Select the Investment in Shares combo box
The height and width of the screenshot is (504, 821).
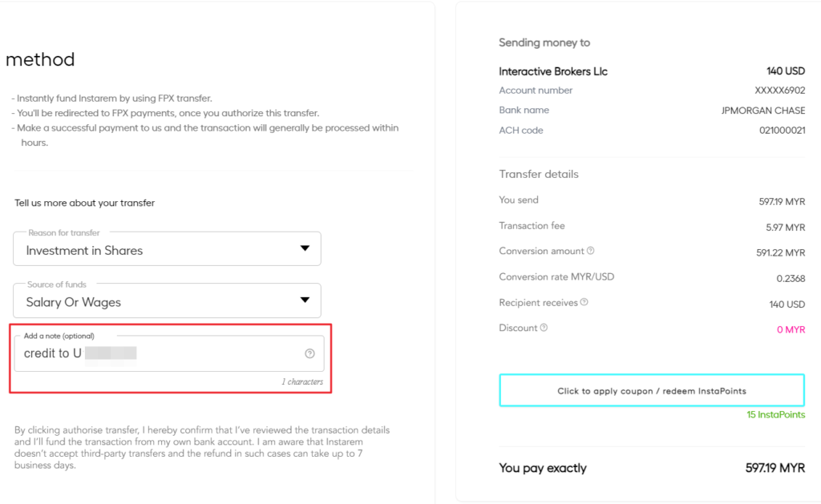pos(167,248)
